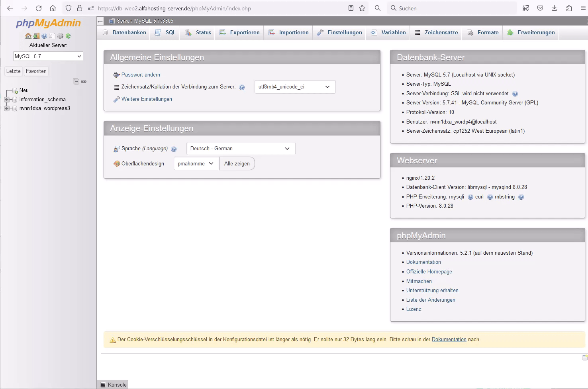The image size is (588, 389).
Task: Bookmark this page with star icon
Action: 362,8
